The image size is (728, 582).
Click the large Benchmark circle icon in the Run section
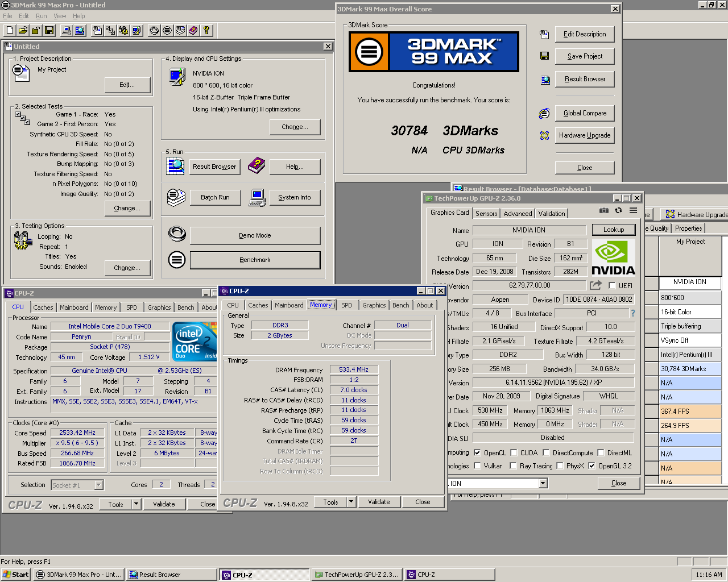coord(177,260)
